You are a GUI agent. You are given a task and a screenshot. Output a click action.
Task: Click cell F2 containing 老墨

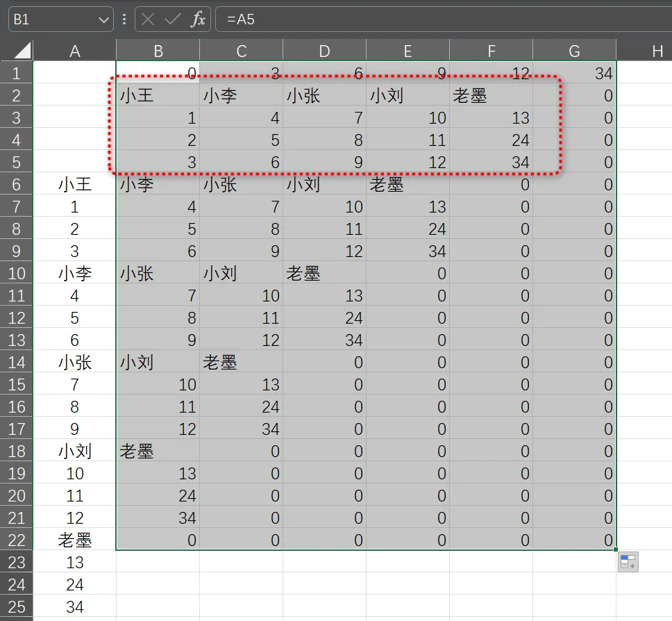click(491, 95)
